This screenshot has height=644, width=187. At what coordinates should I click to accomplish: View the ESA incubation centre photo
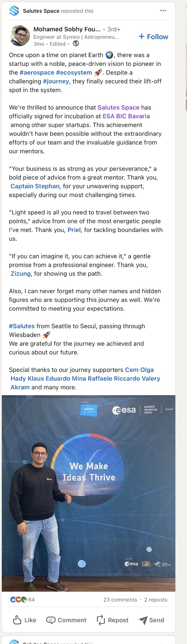tap(88, 493)
